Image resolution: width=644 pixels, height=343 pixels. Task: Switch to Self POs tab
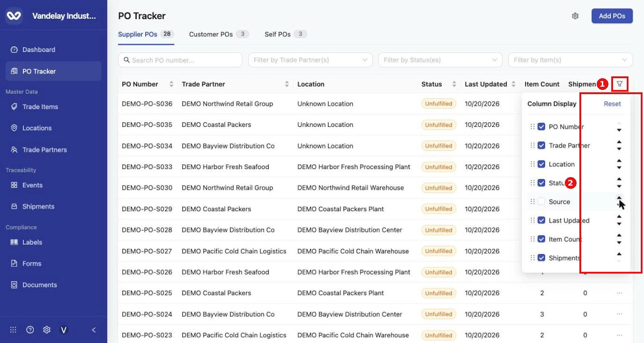click(286, 34)
